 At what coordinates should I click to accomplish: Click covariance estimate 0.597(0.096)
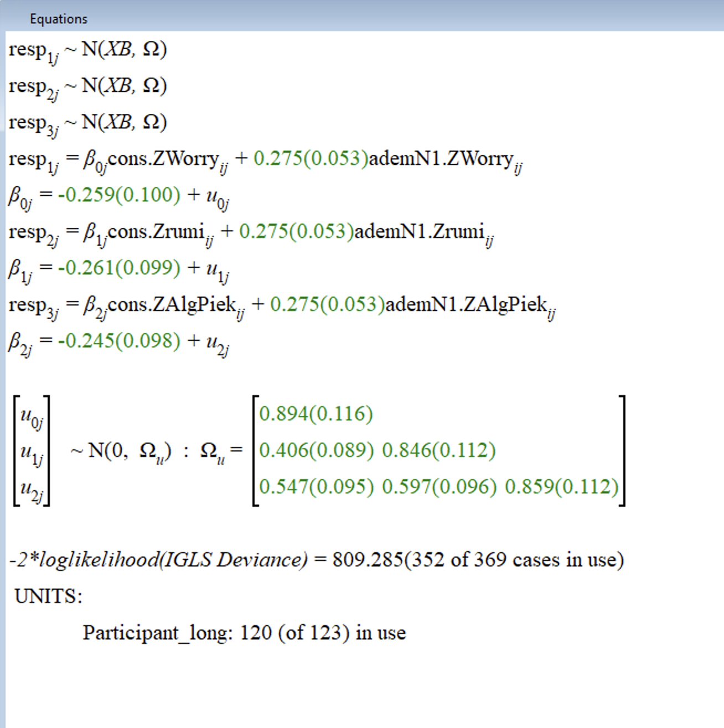pos(439,487)
